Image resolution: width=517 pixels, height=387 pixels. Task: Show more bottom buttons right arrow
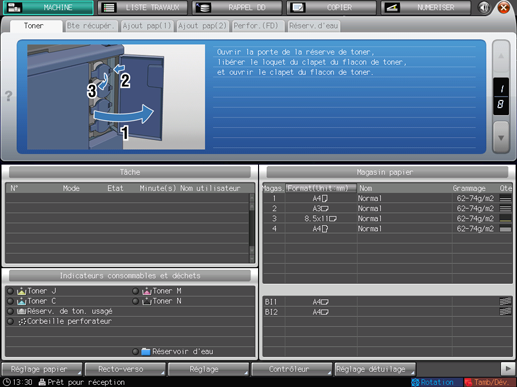point(508,369)
